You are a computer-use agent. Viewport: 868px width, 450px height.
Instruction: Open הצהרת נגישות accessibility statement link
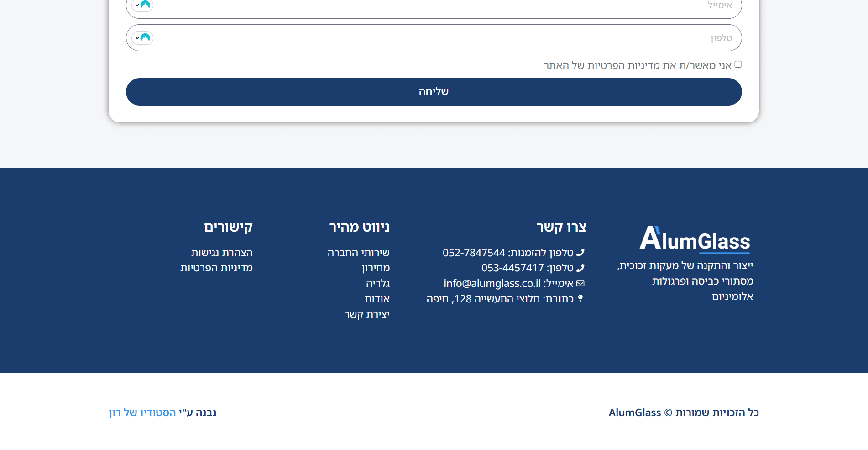coord(222,253)
